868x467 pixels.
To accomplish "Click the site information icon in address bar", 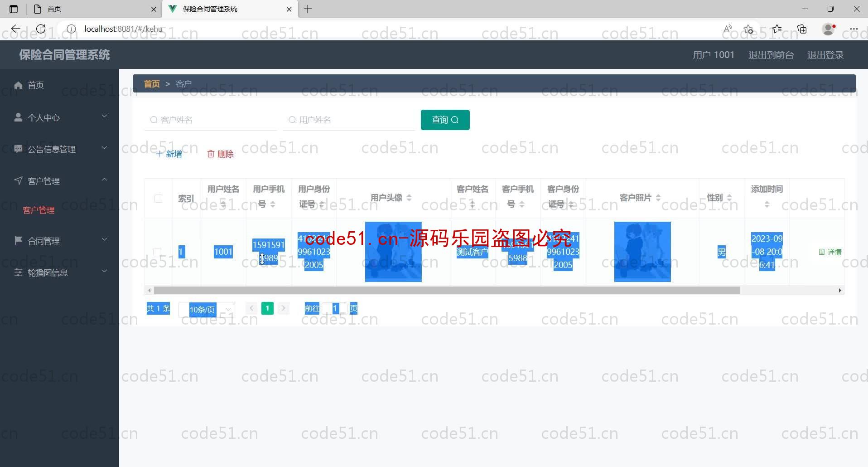I will [71, 29].
